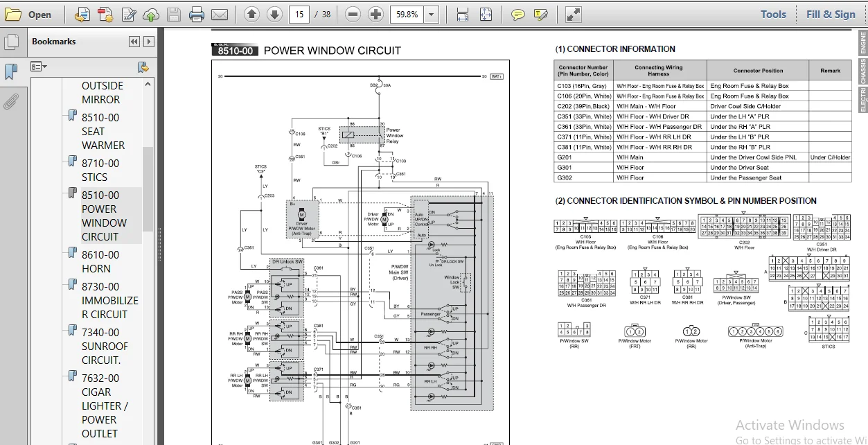Click the CONNECTOR IDENTIFICATION SYMBOL heading
This screenshot has width=868, height=445.
686,201
